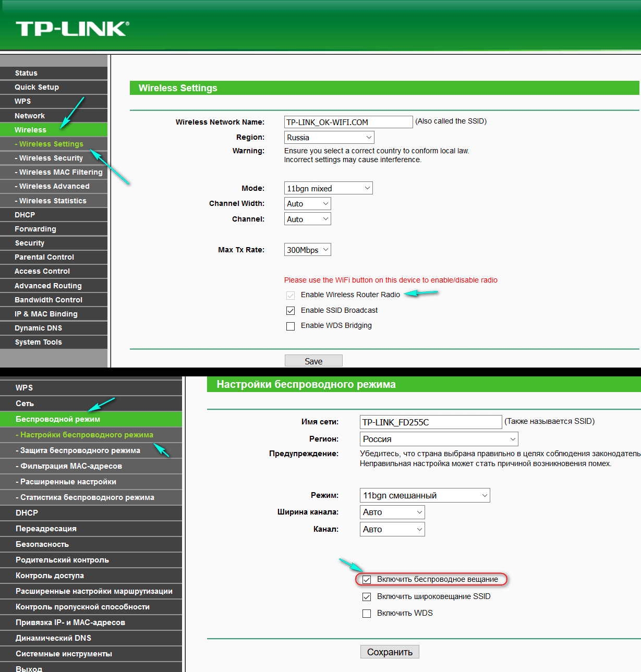The image size is (641, 672).
Task: Open the Канал dropdown
Action: pyautogui.click(x=392, y=529)
